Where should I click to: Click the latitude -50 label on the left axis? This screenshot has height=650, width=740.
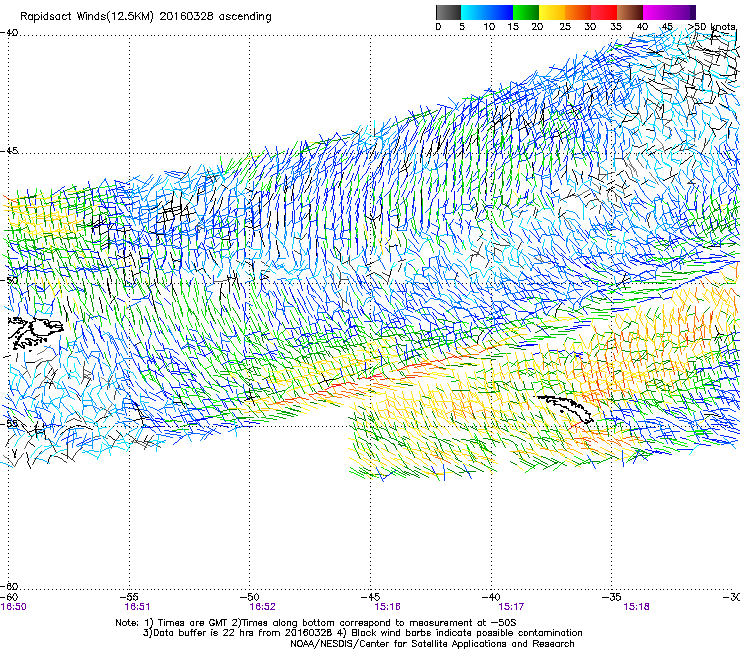pos(9,280)
